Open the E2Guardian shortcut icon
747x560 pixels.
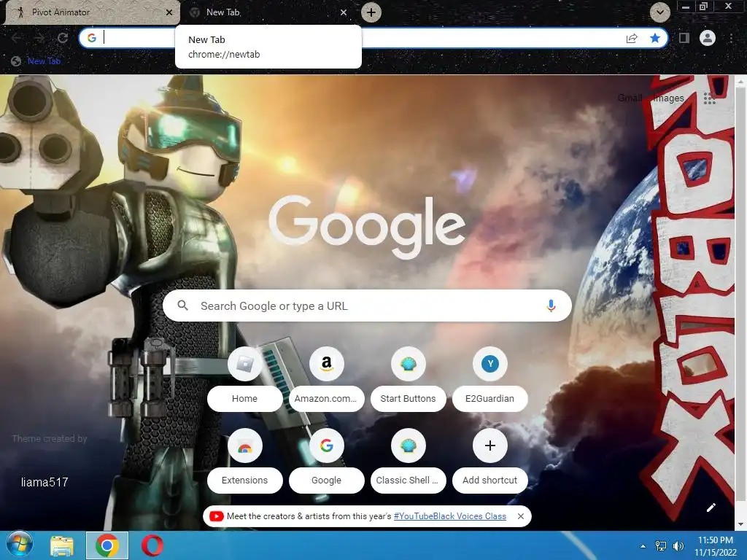click(x=489, y=364)
